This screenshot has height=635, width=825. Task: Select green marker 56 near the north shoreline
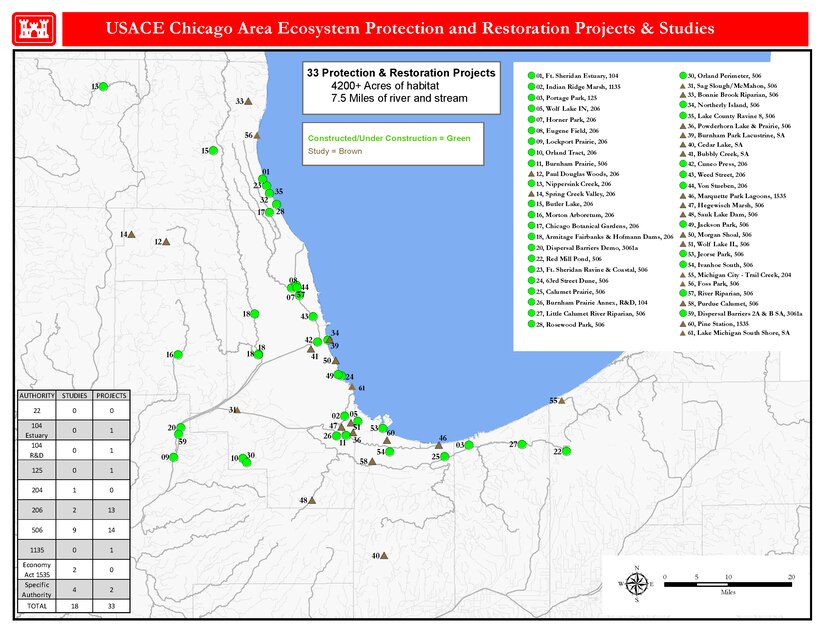coord(257,135)
